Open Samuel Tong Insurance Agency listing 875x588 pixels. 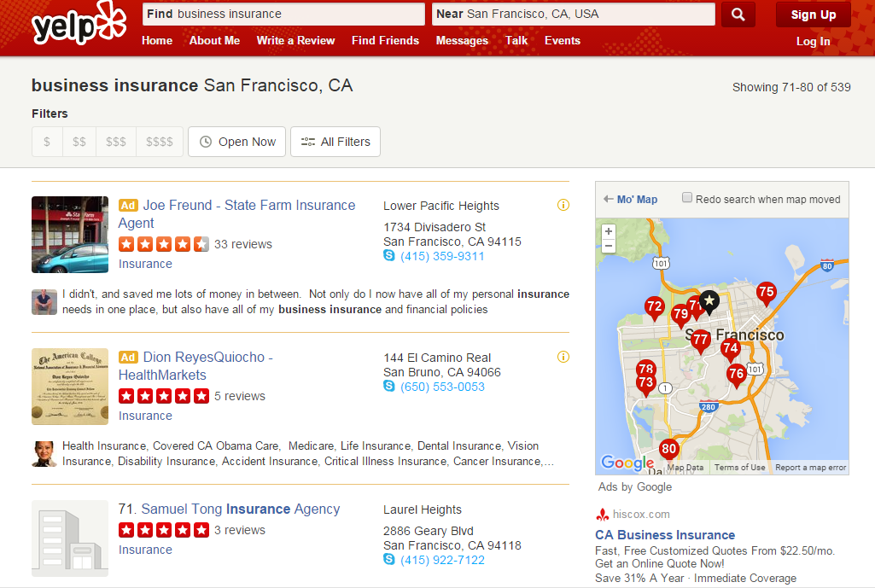coord(241,509)
